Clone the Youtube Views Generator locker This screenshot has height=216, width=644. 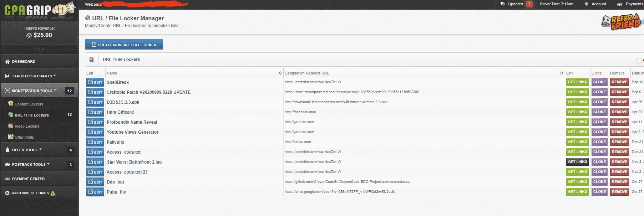(599, 132)
